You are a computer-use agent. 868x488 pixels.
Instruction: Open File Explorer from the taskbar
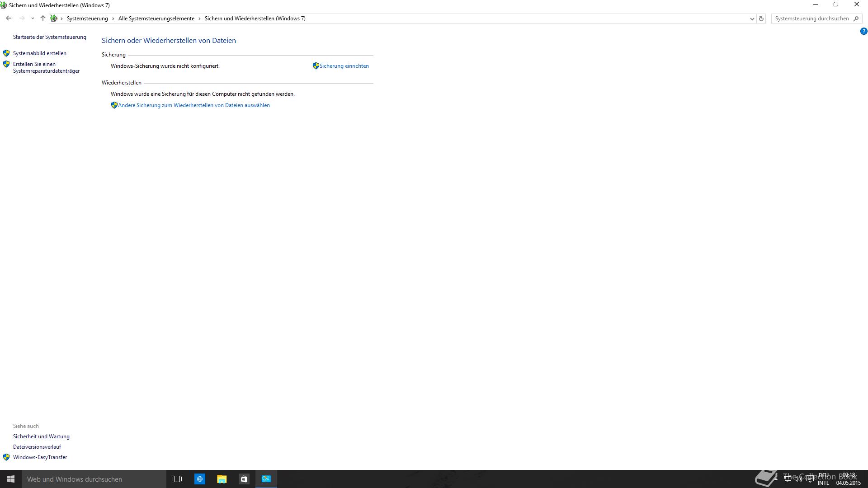[x=222, y=479]
